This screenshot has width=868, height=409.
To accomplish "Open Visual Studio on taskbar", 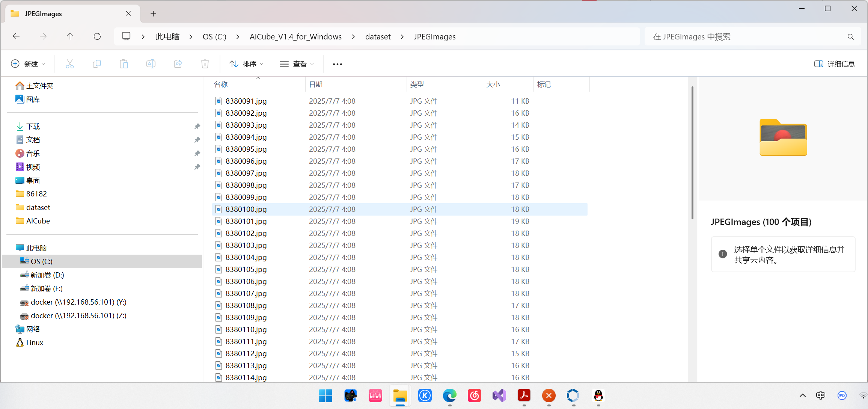I will tap(499, 395).
